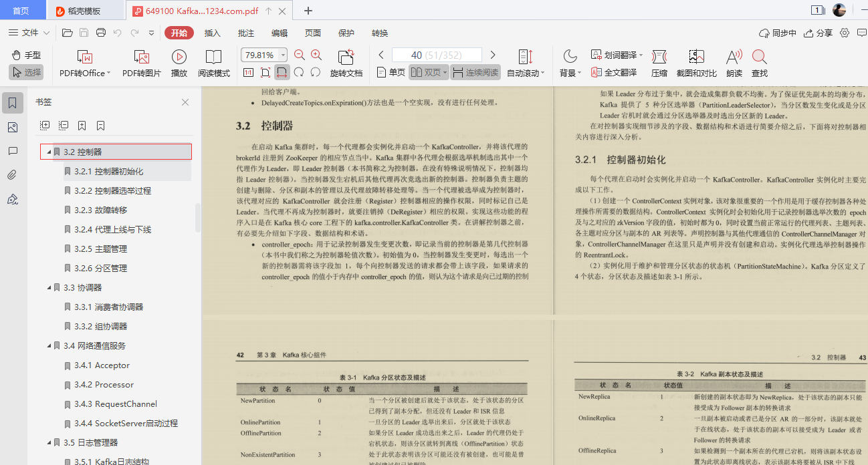868x465 pixels.
Task: Switch to 页面 ribbon tab
Action: click(x=313, y=33)
